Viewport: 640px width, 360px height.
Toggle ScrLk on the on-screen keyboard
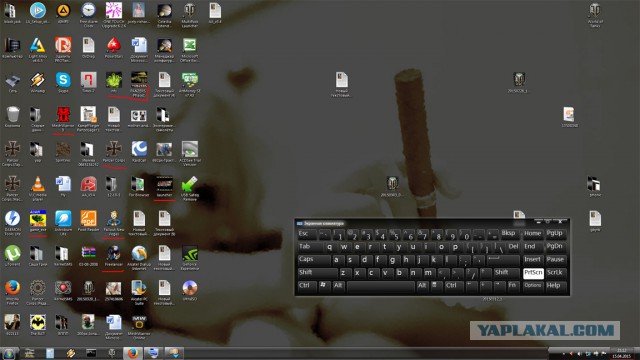(555, 273)
